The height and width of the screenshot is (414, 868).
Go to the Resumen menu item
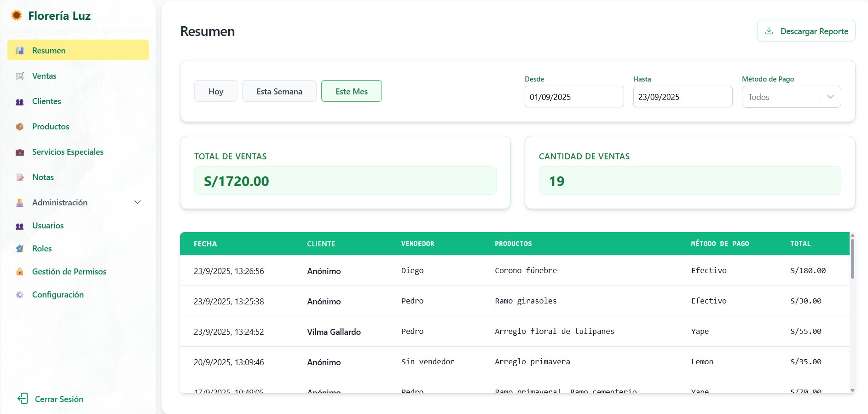click(x=78, y=50)
